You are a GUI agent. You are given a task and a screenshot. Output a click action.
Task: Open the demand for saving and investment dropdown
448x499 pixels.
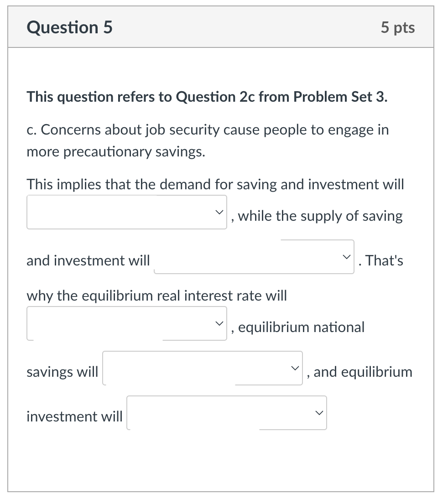[x=126, y=211]
